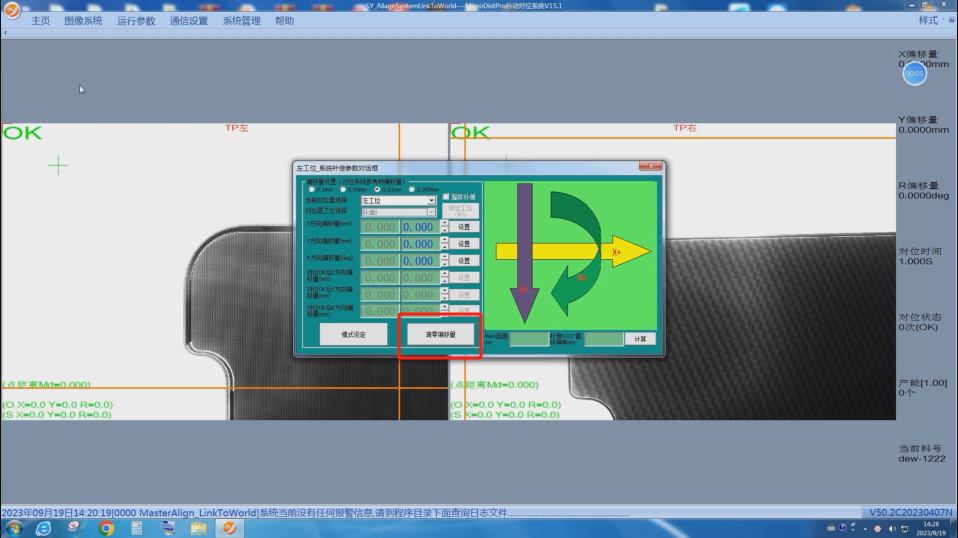Open the 图像系统 menu
Viewport: 958px width, 538px height.
tap(82, 20)
